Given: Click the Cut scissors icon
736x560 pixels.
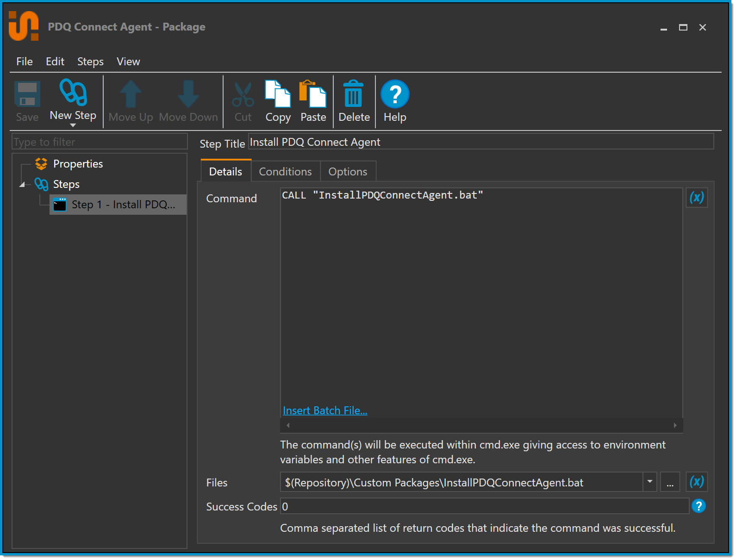Looking at the screenshot, I should pos(243,94).
